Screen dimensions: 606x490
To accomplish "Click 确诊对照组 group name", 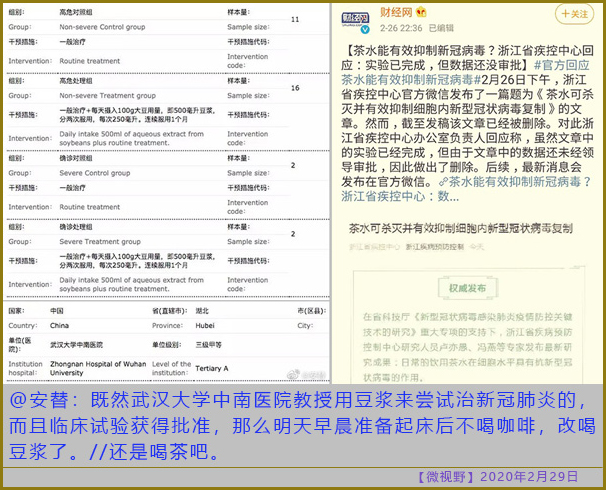I will click(x=76, y=158).
